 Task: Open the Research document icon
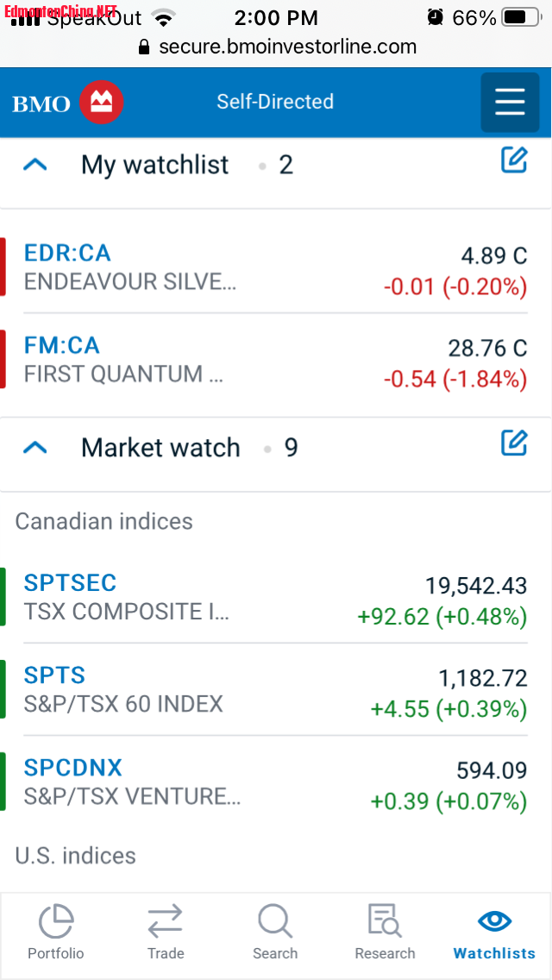click(385, 921)
